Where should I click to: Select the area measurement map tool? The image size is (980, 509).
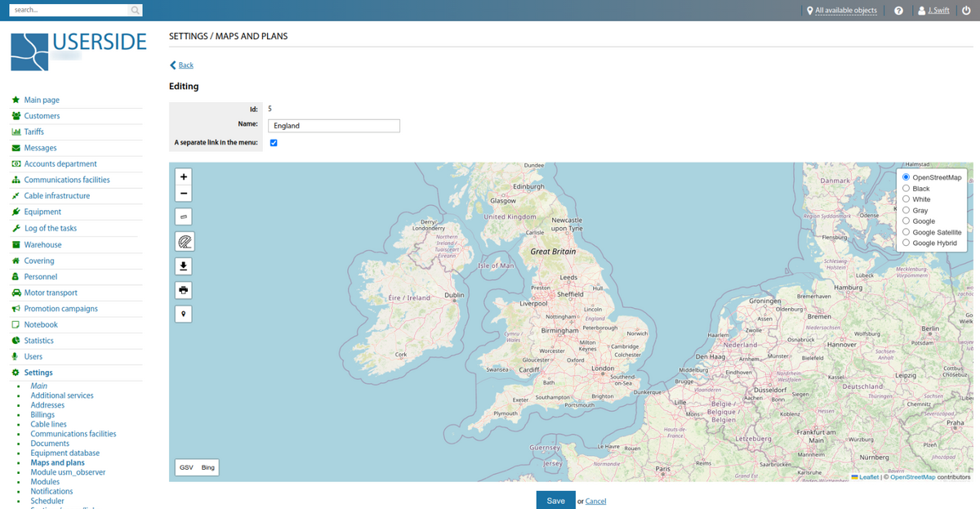(x=183, y=241)
